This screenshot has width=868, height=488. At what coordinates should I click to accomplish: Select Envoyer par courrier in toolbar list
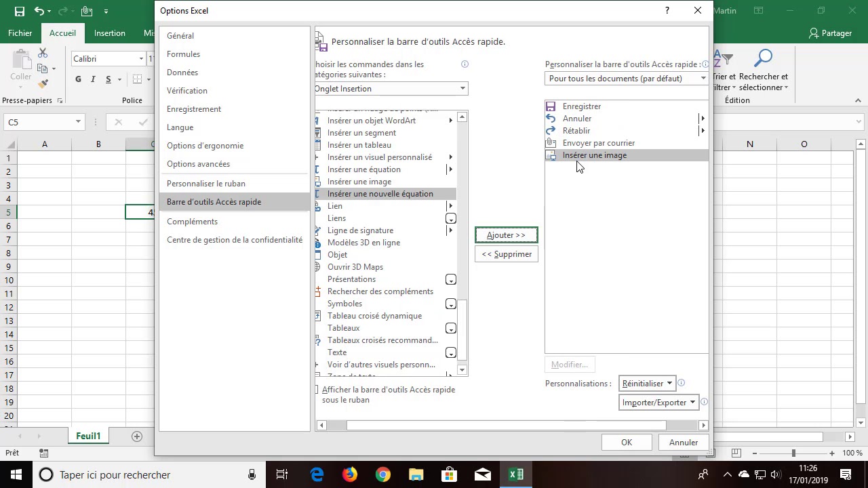(x=627, y=143)
